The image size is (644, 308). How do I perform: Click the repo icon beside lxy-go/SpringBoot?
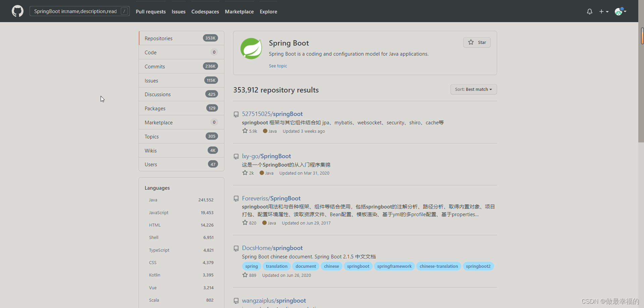coord(236,157)
